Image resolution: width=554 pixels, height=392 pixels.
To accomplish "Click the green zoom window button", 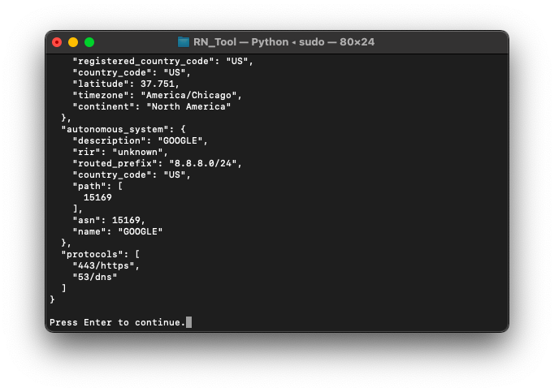I will [89, 42].
